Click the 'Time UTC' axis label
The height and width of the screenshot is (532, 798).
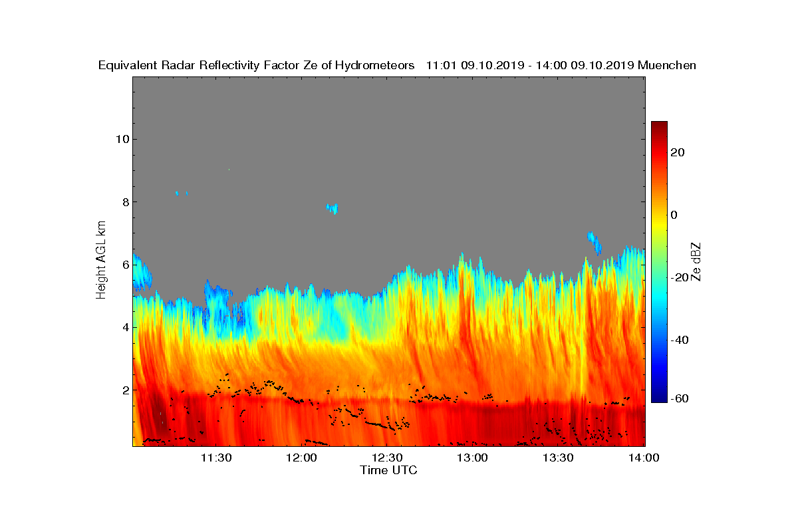pos(389,470)
